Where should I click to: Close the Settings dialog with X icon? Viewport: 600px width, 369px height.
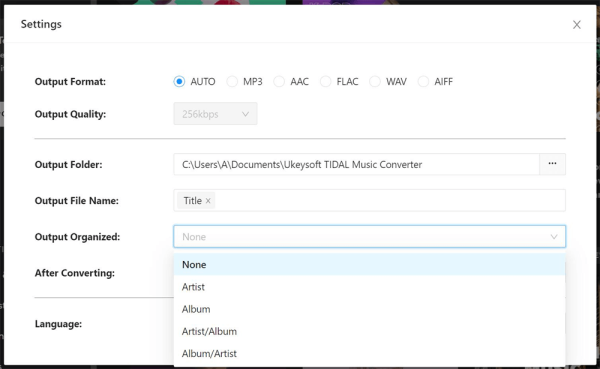pyautogui.click(x=577, y=24)
